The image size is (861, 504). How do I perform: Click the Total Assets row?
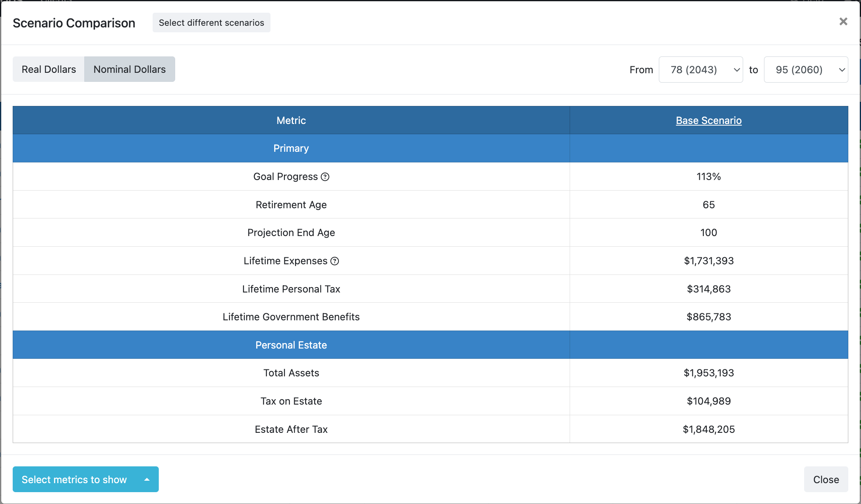click(291, 373)
